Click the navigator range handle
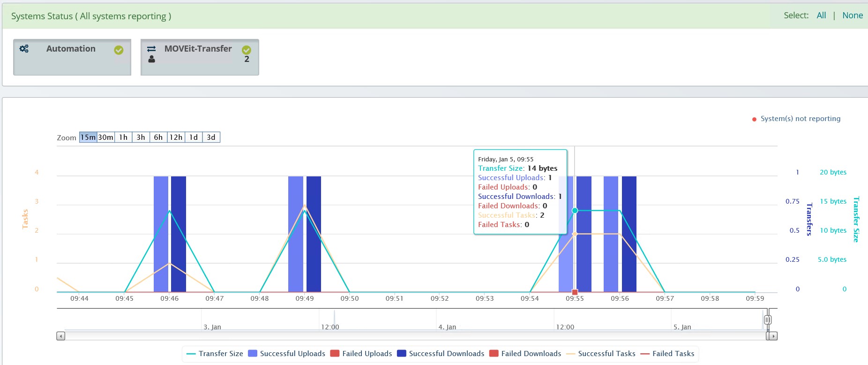 point(767,320)
